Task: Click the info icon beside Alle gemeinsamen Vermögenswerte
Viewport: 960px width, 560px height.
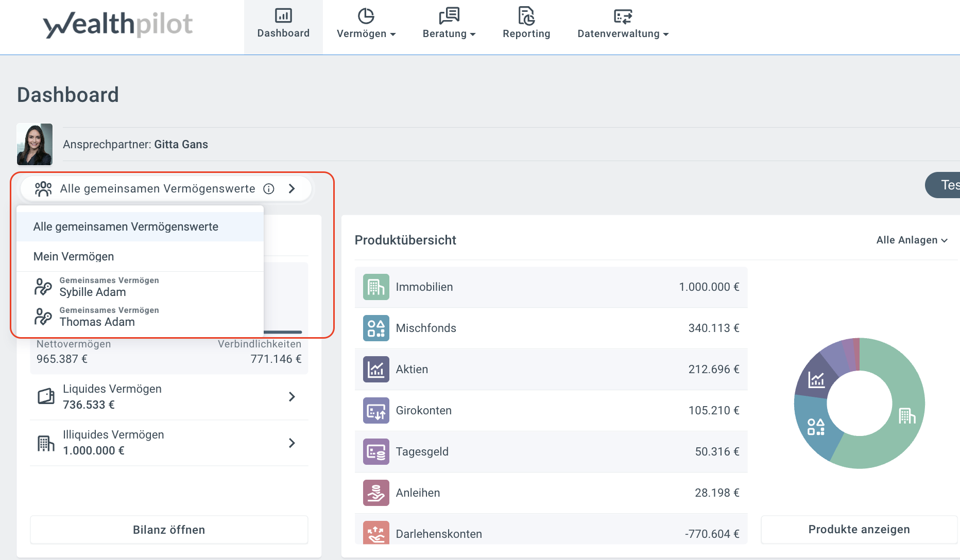Action: click(269, 189)
